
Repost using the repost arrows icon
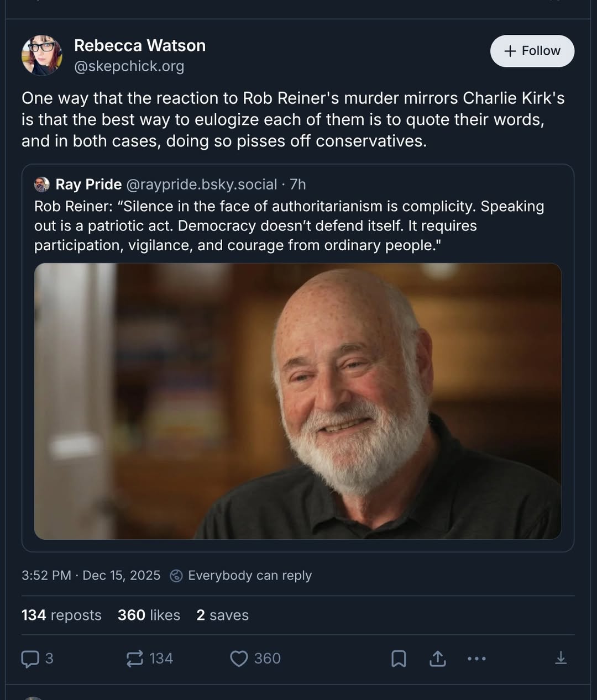(133, 659)
